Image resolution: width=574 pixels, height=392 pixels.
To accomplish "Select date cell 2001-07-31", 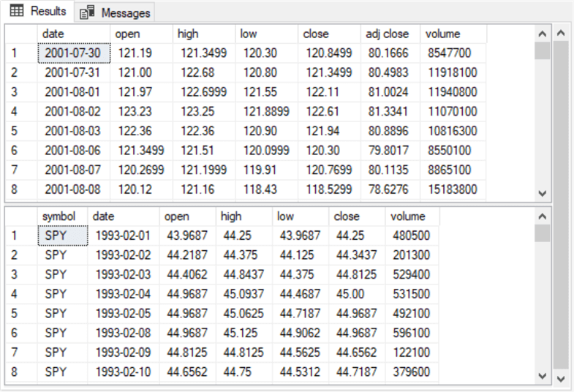I will pyautogui.click(x=74, y=72).
